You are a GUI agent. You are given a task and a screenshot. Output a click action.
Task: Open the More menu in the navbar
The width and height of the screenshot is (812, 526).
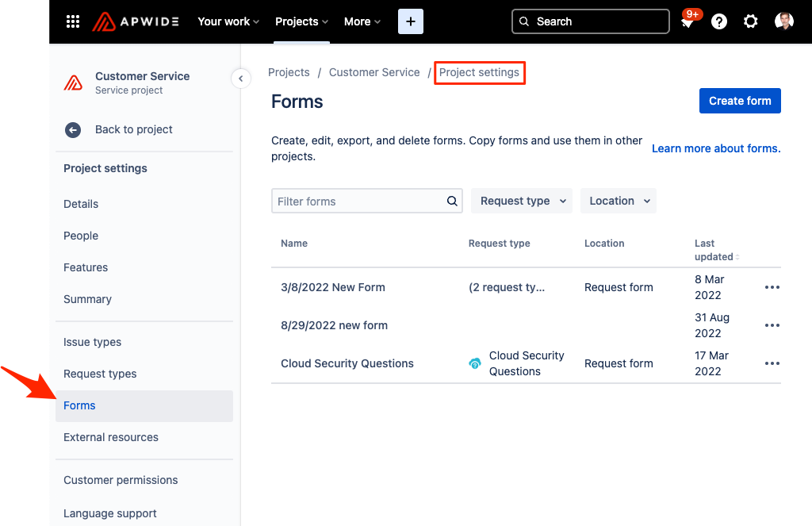(362, 21)
